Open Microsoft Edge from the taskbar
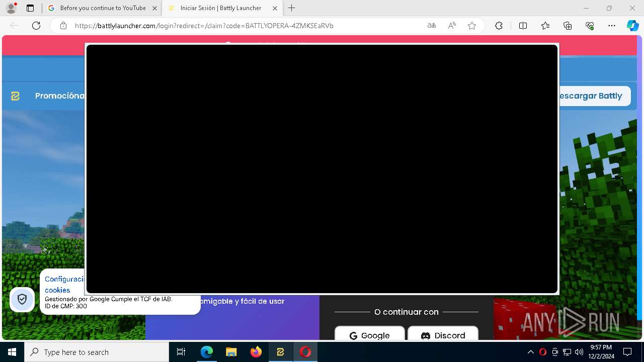Viewport: 644px width, 362px height. [x=207, y=352]
